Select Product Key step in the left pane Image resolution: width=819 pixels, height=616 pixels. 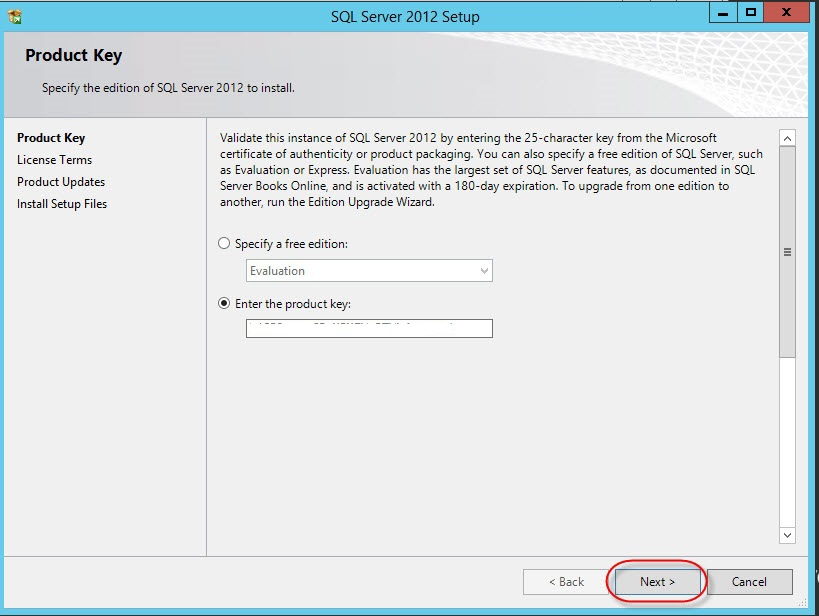[x=51, y=138]
